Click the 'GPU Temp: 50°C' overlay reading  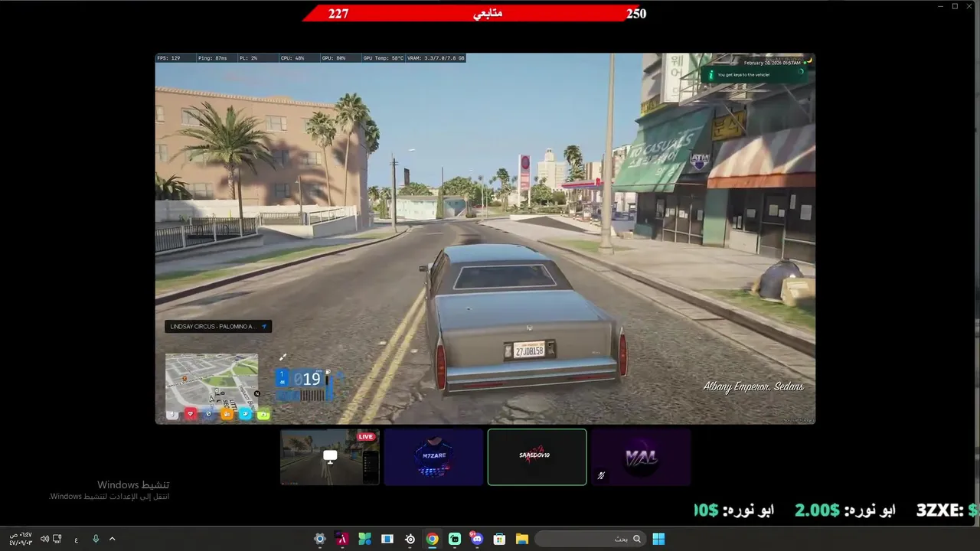383,58
